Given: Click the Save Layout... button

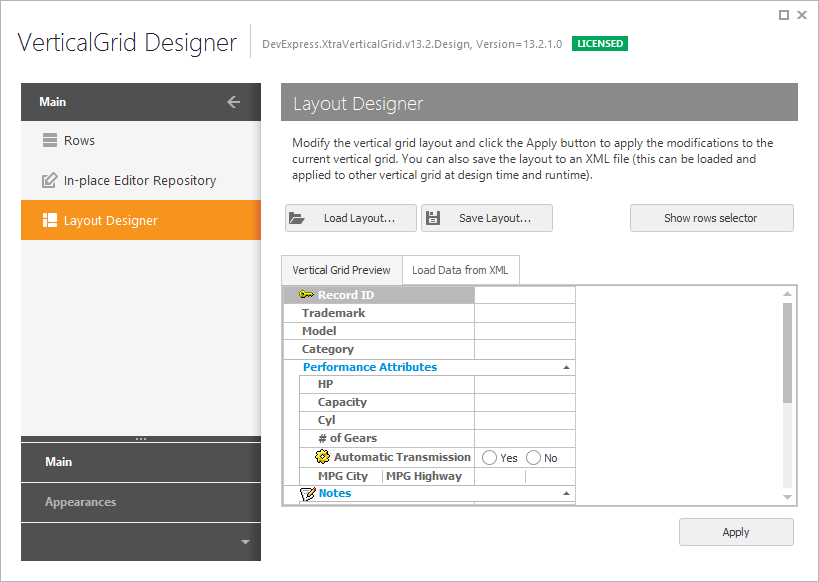Looking at the screenshot, I should 487,218.
